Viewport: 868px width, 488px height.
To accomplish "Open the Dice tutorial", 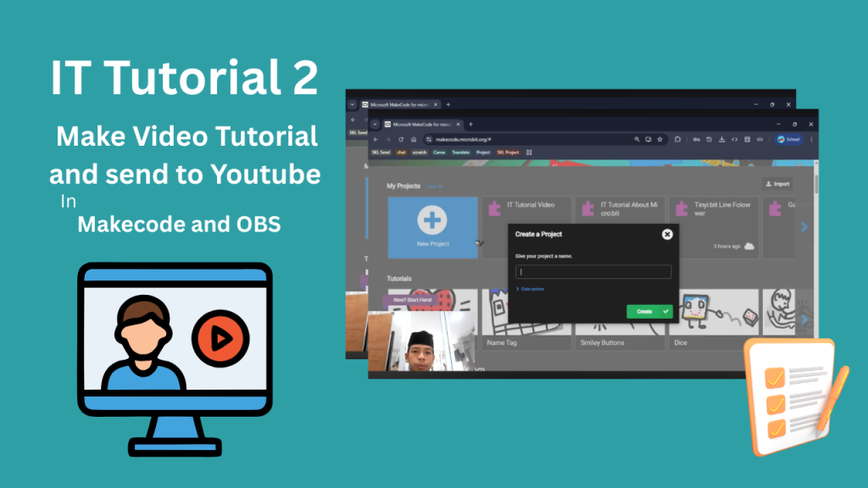I will coord(714,319).
